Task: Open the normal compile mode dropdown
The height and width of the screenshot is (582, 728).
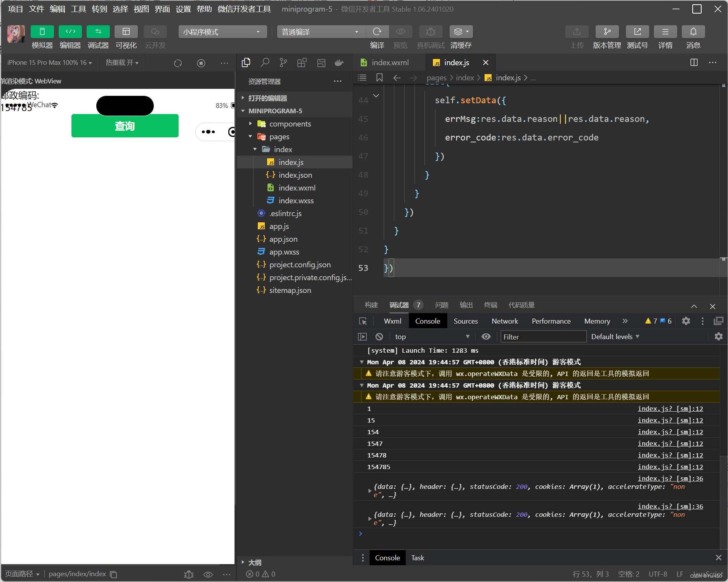Action: pyautogui.click(x=321, y=32)
